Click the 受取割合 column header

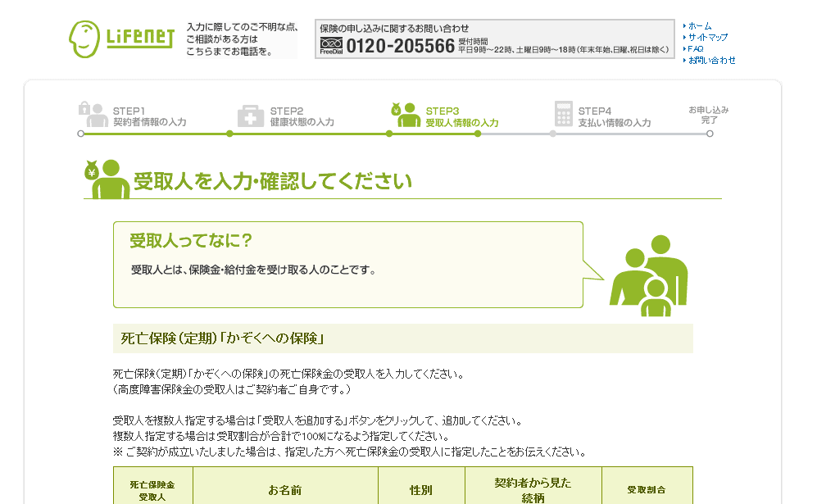pos(647,490)
